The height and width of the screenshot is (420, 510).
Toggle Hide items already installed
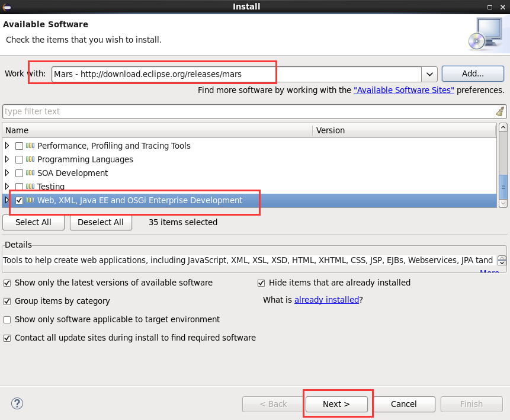tap(261, 283)
